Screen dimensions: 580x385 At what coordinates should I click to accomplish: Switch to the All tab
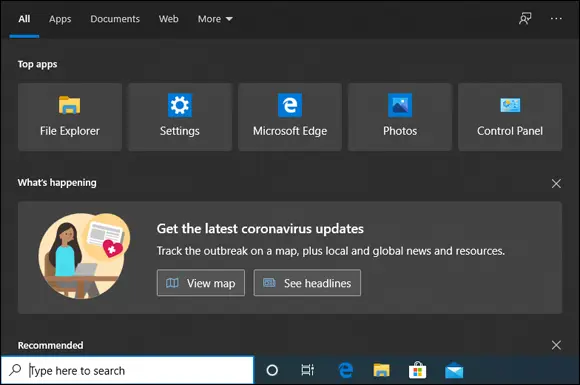point(24,19)
